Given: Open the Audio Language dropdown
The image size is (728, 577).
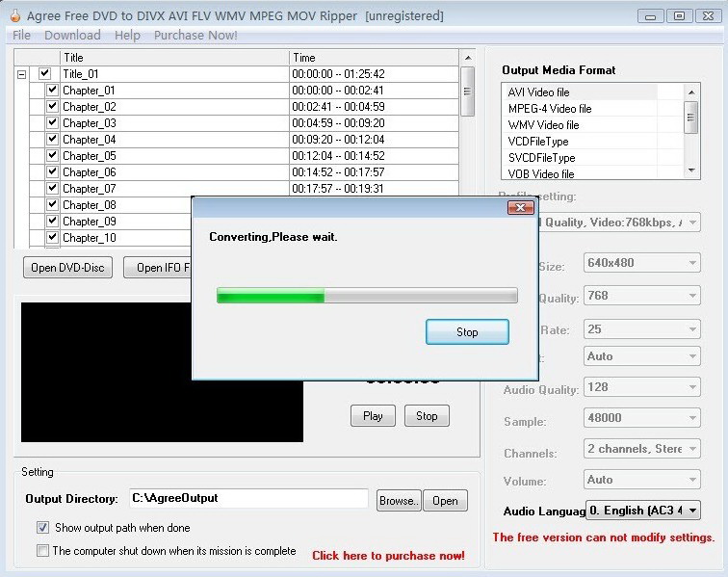Looking at the screenshot, I should [x=643, y=511].
